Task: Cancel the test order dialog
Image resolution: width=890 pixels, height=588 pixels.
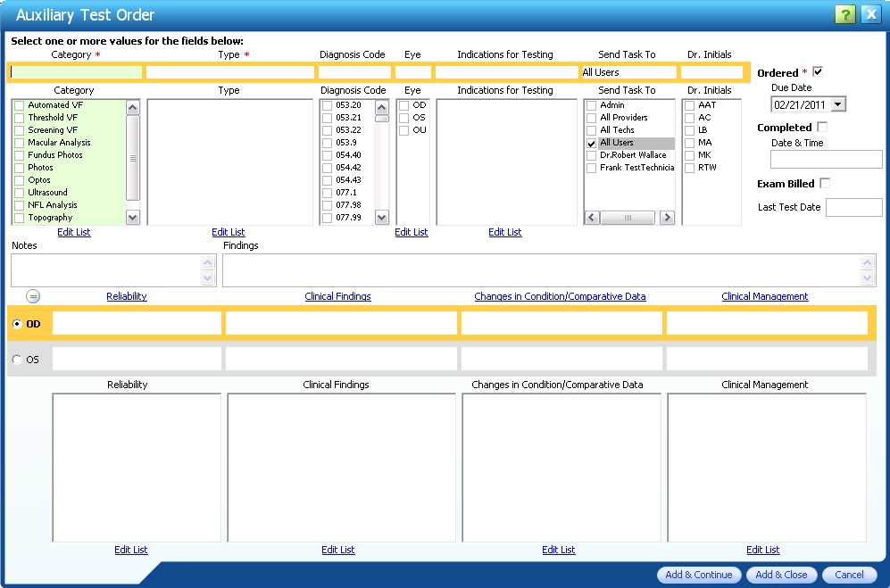Action: click(849, 575)
